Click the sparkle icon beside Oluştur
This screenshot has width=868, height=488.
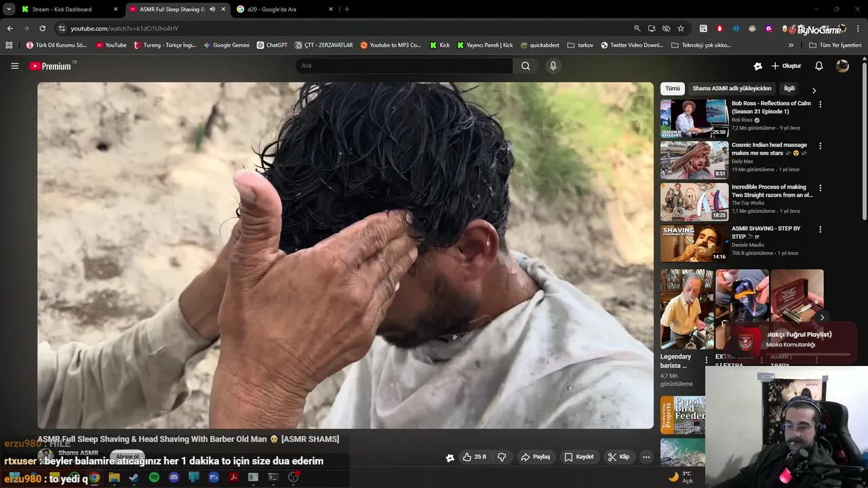757,66
